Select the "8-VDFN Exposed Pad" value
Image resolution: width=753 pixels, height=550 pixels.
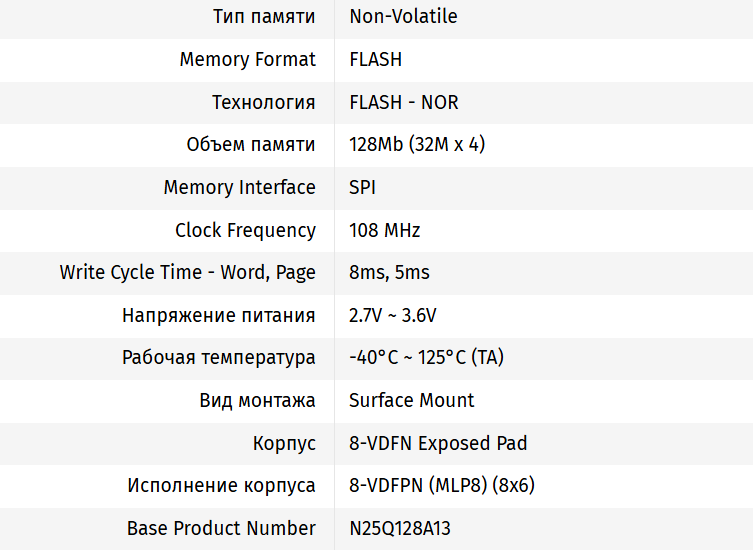click(x=437, y=443)
